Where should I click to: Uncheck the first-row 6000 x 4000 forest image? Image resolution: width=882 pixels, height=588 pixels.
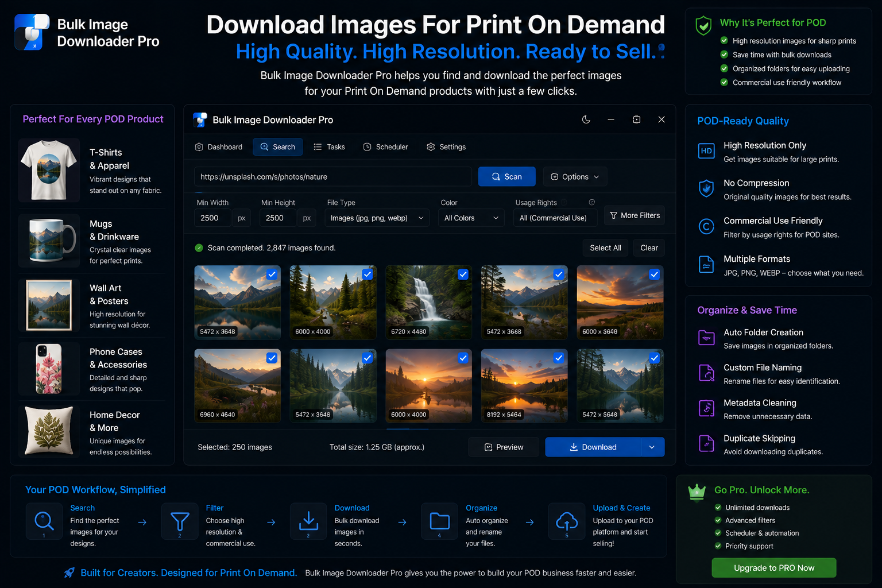tap(367, 274)
